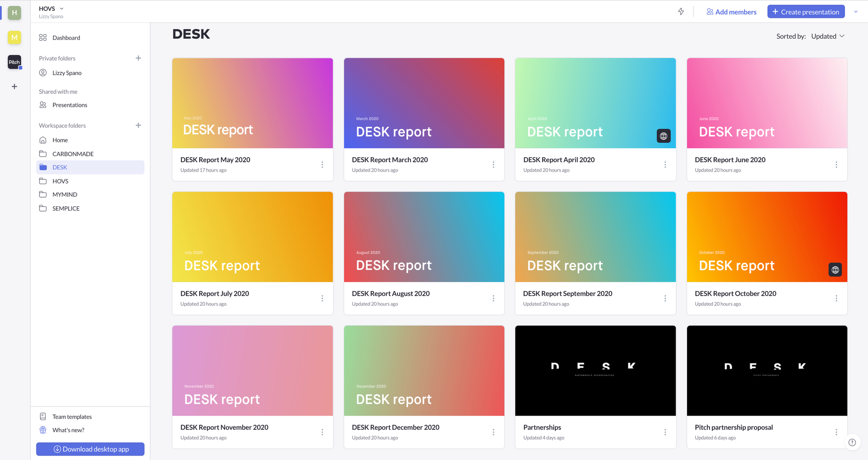Click globe icon on October 2020 thumbnail
868x460 pixels.
tap(835, 270)
